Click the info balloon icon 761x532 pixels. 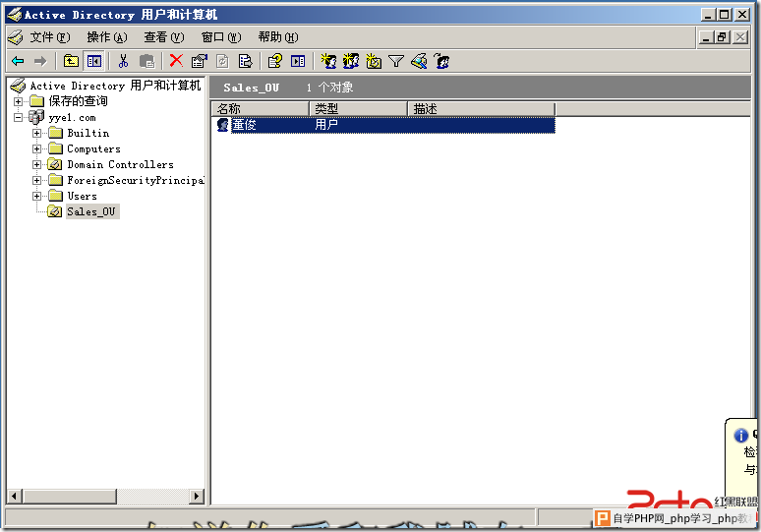point(740,436)
